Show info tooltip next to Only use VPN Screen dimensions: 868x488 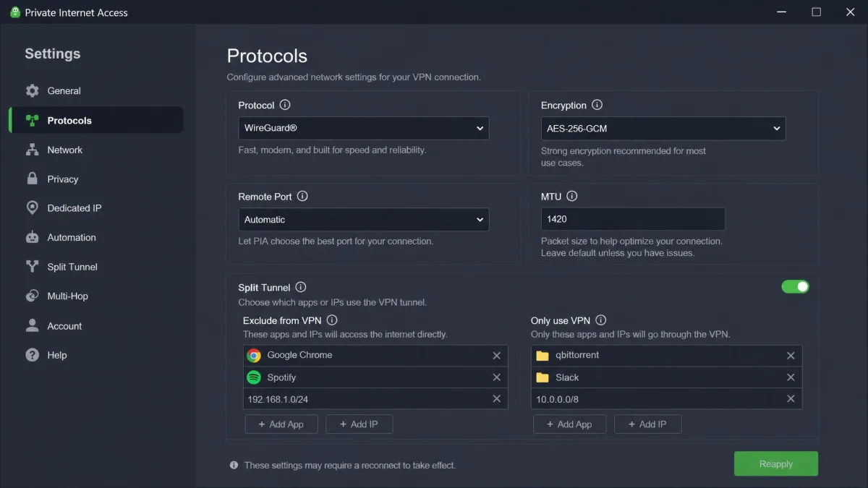(601, 320)
